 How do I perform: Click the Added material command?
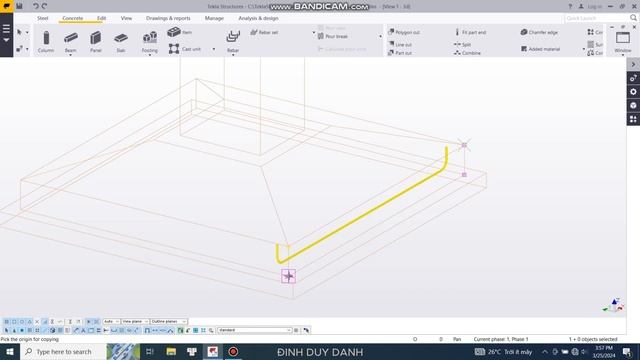pos(540,49)
